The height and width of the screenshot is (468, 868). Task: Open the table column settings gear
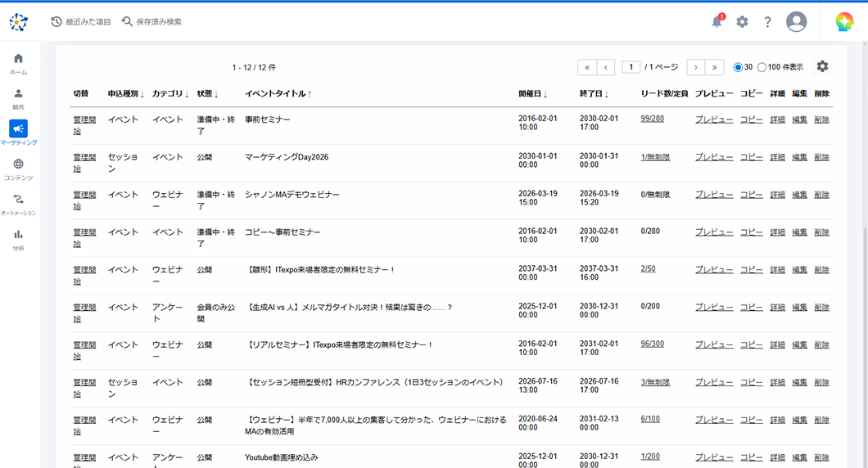(823, 66)
